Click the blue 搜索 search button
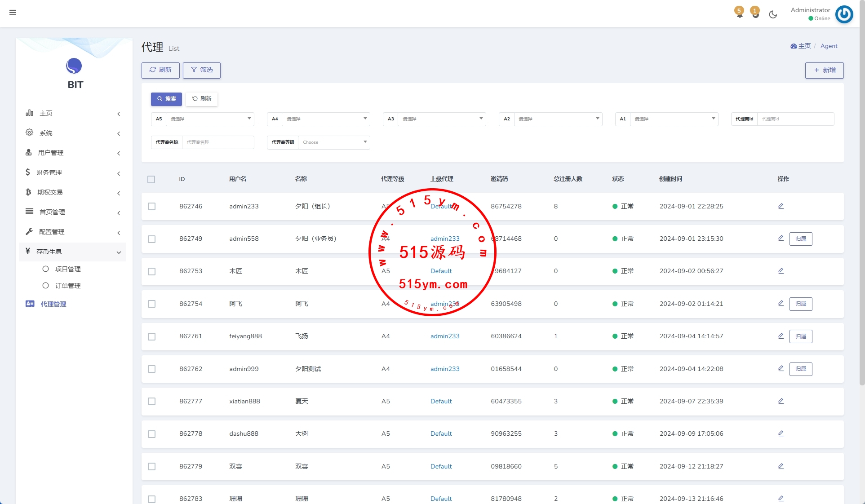 click(166, 99)
